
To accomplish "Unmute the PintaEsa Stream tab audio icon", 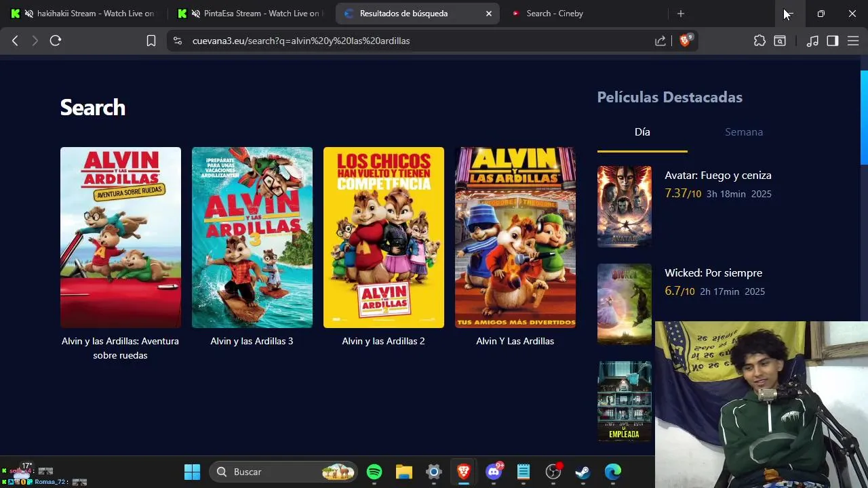I will pyautogui.click(x=196, y=14).
